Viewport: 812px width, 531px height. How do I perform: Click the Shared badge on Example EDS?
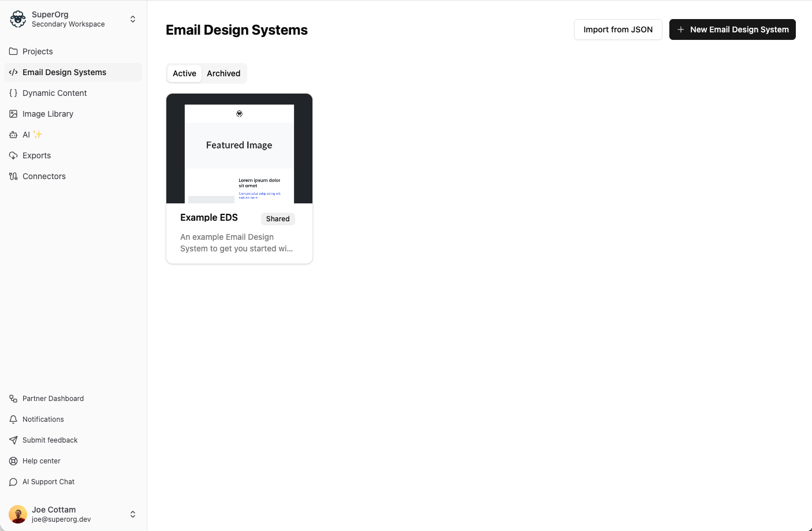277,218
